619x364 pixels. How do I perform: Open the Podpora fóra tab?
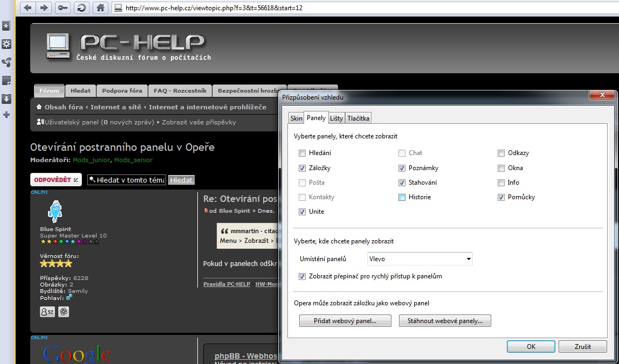pyautogui.click(x=122, y=90)
